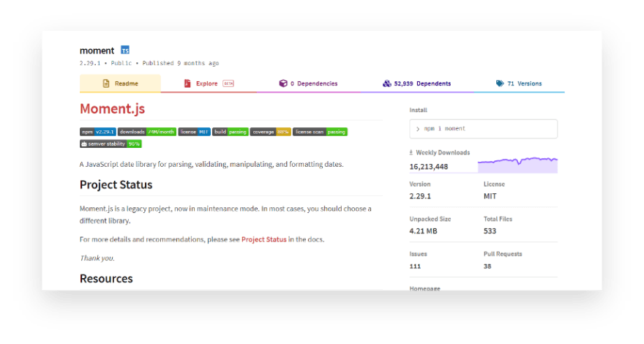Click the semver stability badge
The height and width of the screenshot is (344, 644).
(111, 144)
